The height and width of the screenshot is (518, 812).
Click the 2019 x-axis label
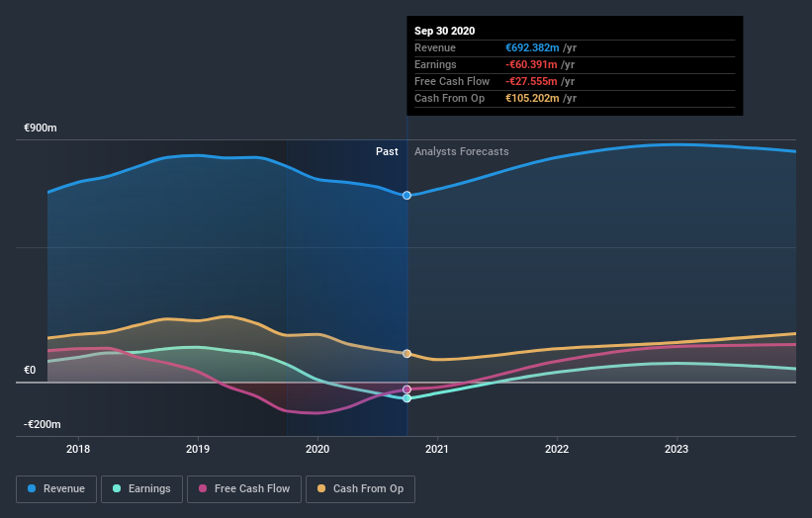198,449
